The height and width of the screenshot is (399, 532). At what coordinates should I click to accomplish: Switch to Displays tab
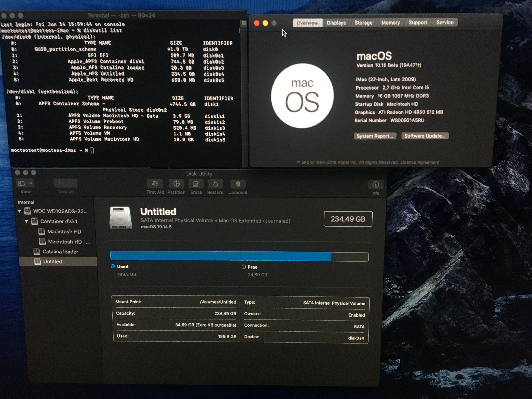(x=336, y=23)
